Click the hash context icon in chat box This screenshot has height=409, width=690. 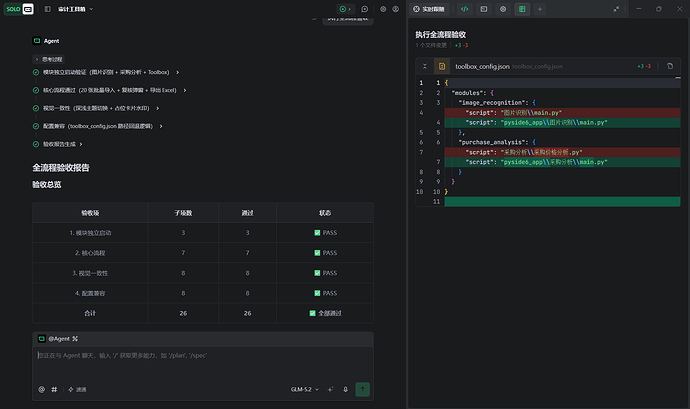[54, 389]
